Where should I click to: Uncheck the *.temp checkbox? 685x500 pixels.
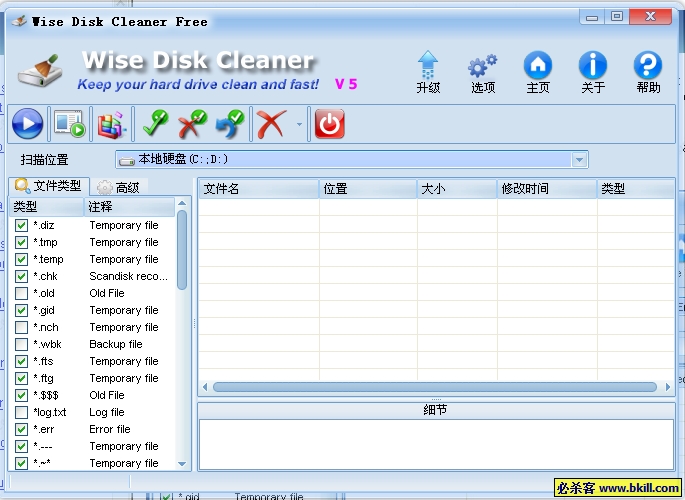(x=21, y=259)
